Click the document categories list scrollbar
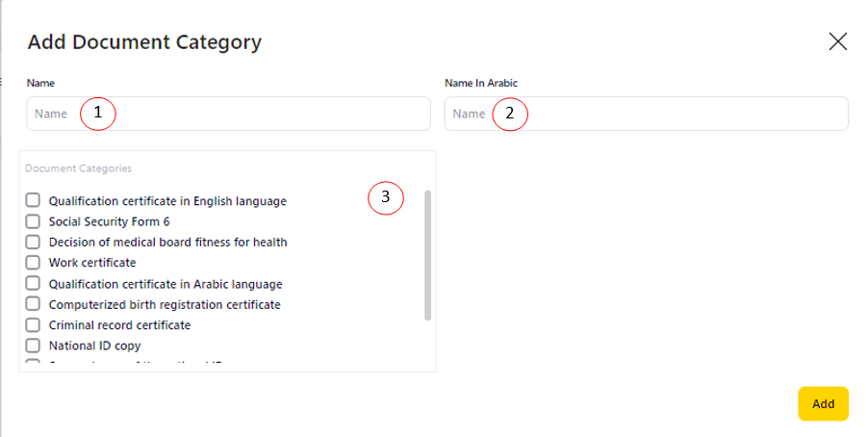The image size is (868, 437). pos(427,255)
